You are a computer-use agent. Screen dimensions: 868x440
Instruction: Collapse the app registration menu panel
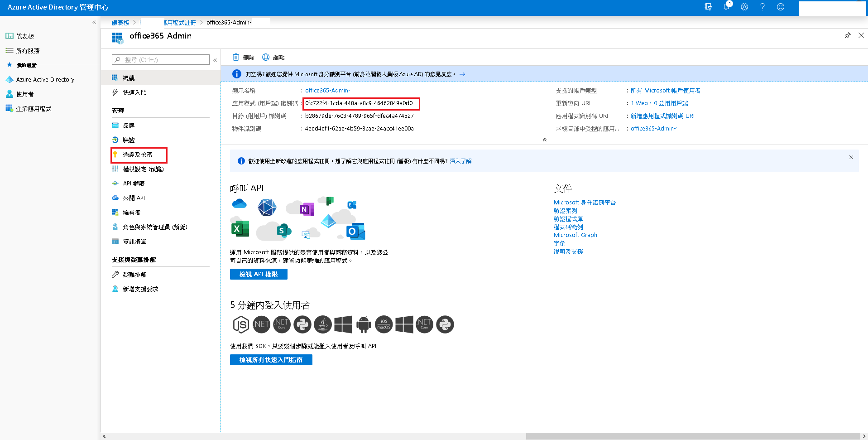click(x=215, y=60)
